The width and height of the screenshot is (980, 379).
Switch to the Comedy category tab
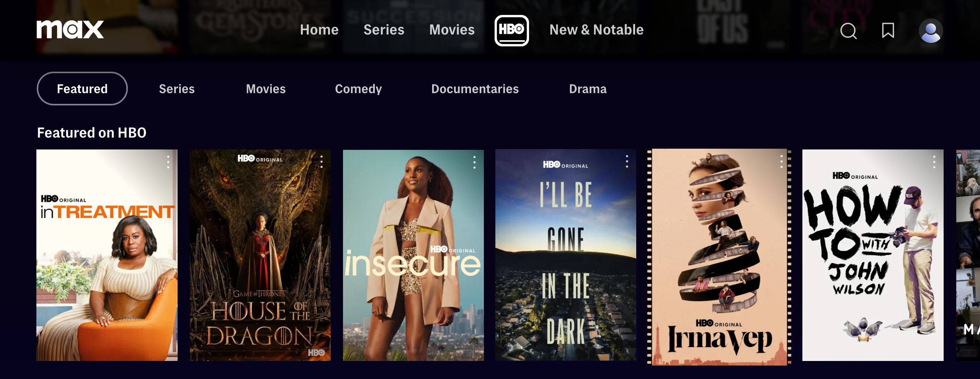pos(358,89)
